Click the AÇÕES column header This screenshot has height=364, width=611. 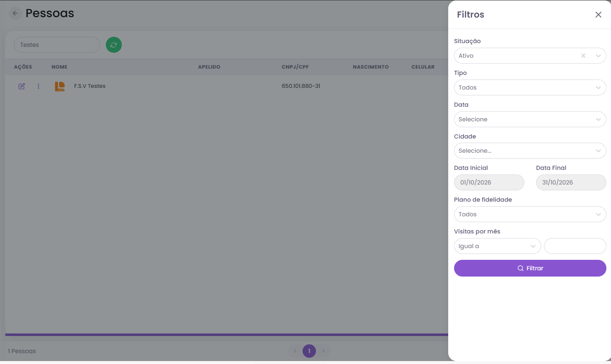(23, 67)
